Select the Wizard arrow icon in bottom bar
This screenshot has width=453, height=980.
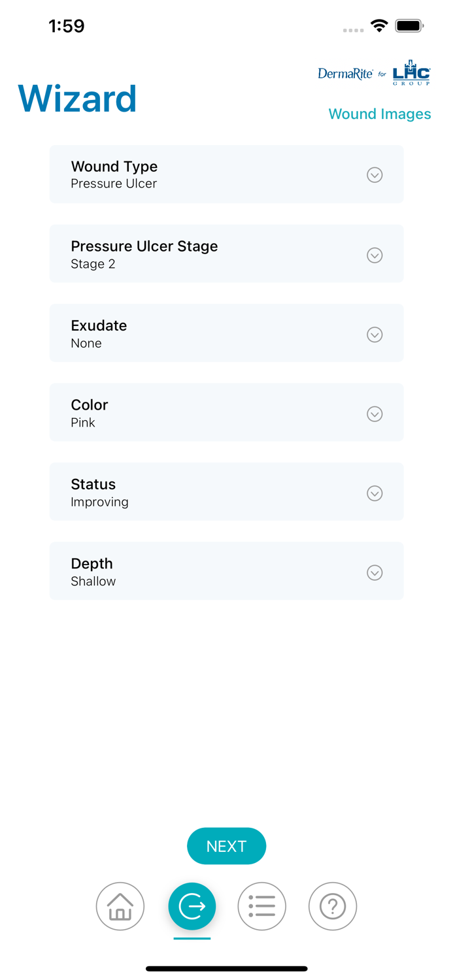click(x=192, y=906)
